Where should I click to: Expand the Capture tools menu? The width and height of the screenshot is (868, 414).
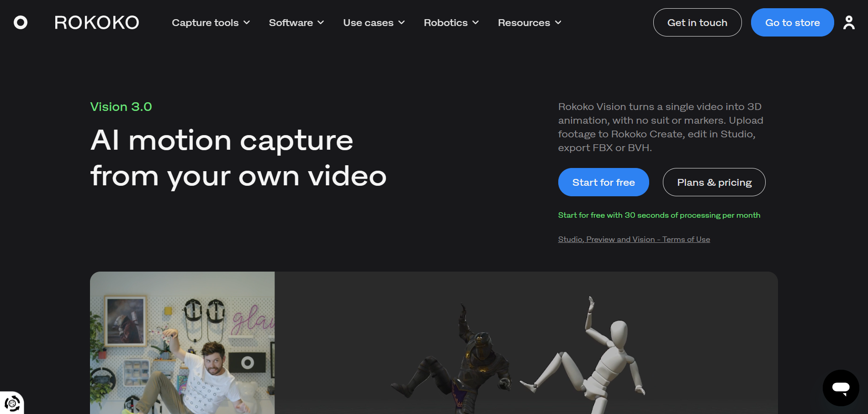pos(211,22)
